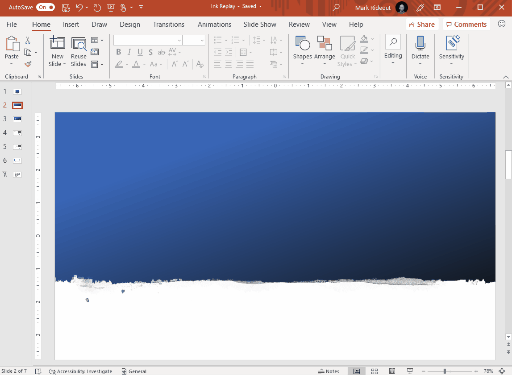Screen dimensions: 512x375
Task: Open Shape Fill color bucket
Action: click(364, 39)
